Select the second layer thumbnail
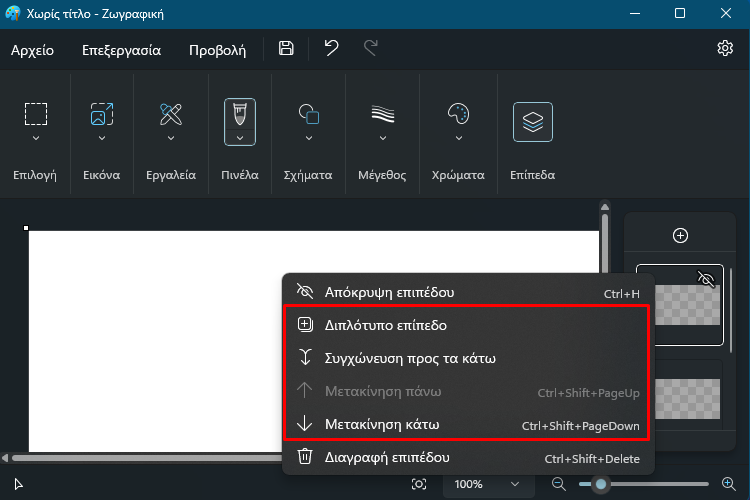This screenshot has height=500, width=750. tap(687, 399)
